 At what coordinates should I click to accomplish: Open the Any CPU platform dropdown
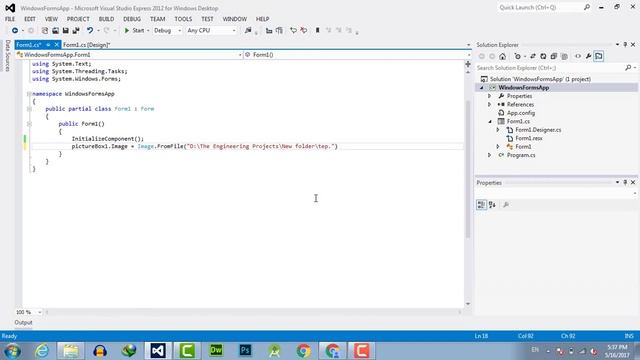pos(211,31)
